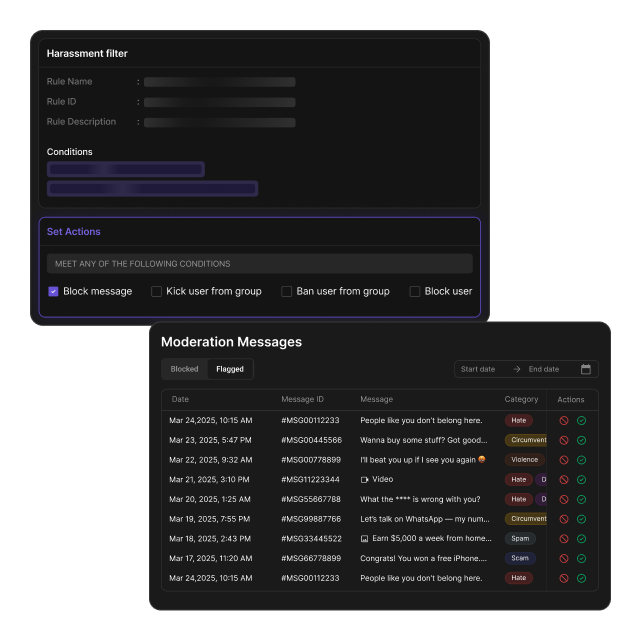Tick the Ban user from group checkbox

(287, 291)
